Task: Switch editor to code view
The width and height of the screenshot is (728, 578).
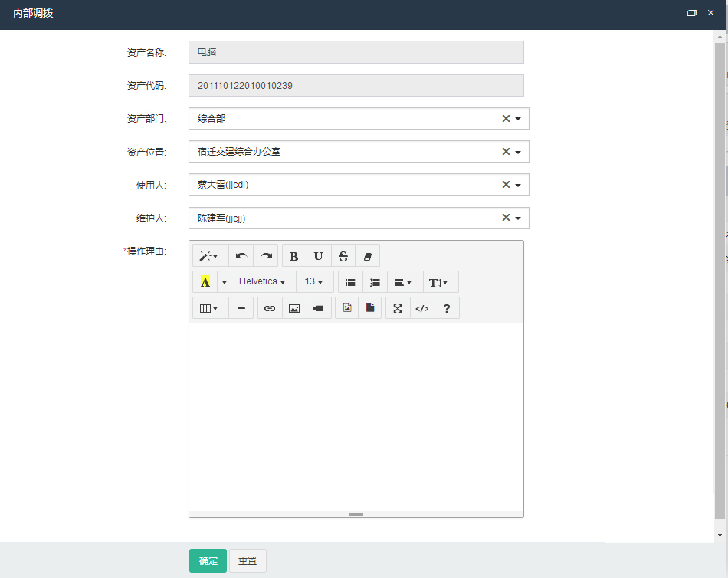Action: tap(421, 308)
